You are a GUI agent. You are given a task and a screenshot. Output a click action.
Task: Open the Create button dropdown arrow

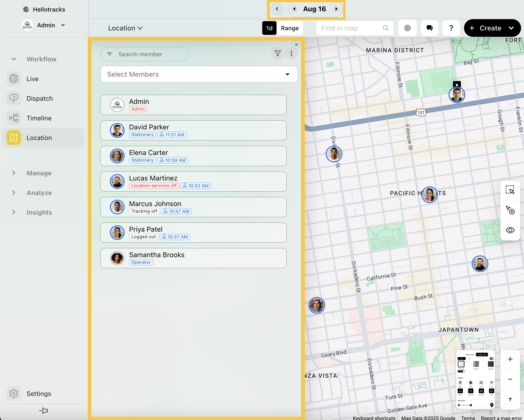[511, 28]
